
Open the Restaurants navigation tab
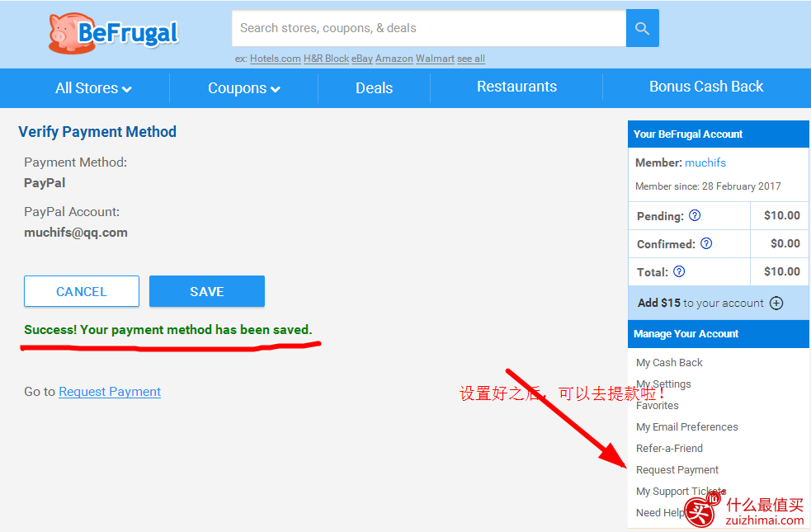click(x=516, y=87)
